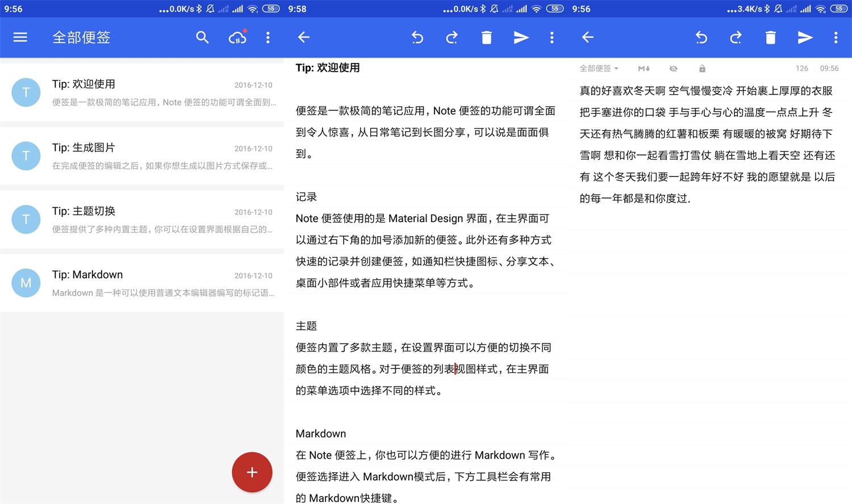Enable Markdown mode via the M↓ icon

coord(644,68)
